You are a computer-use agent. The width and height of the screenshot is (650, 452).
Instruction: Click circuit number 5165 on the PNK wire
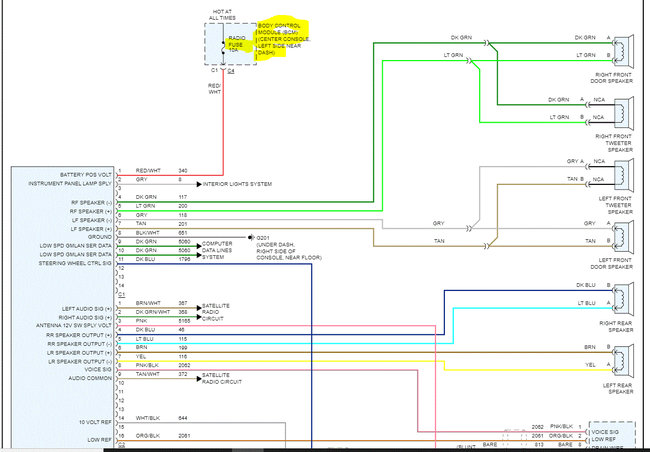[184, 321]
